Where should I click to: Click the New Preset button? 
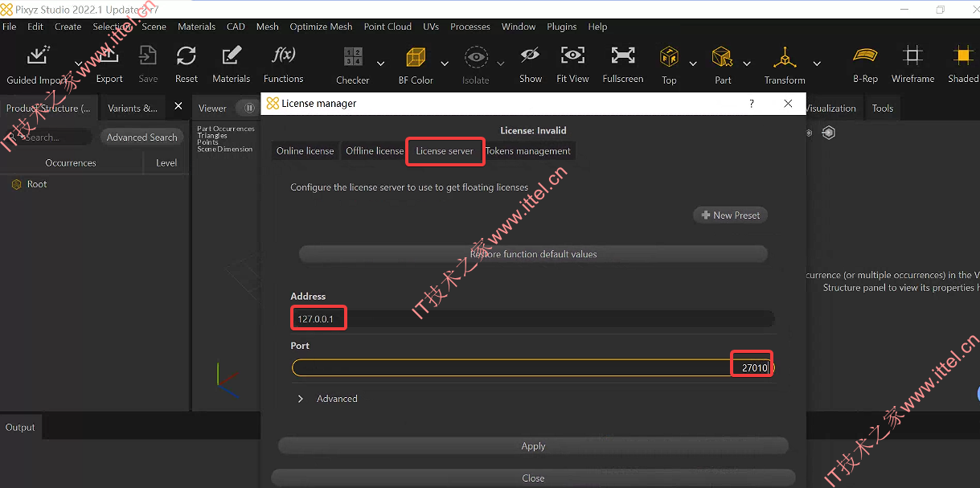point(731,215)
